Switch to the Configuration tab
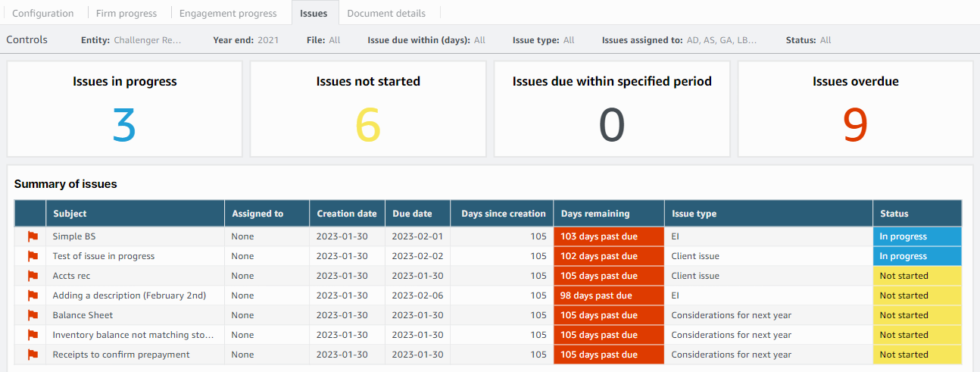The width and height of the screenshot is (980, 372). tap(43, 13)
